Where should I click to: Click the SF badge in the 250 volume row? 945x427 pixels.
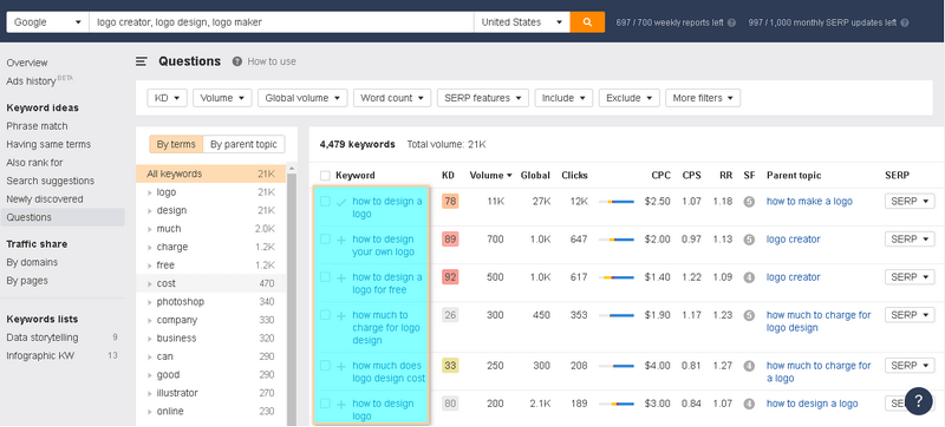point(749,366)
